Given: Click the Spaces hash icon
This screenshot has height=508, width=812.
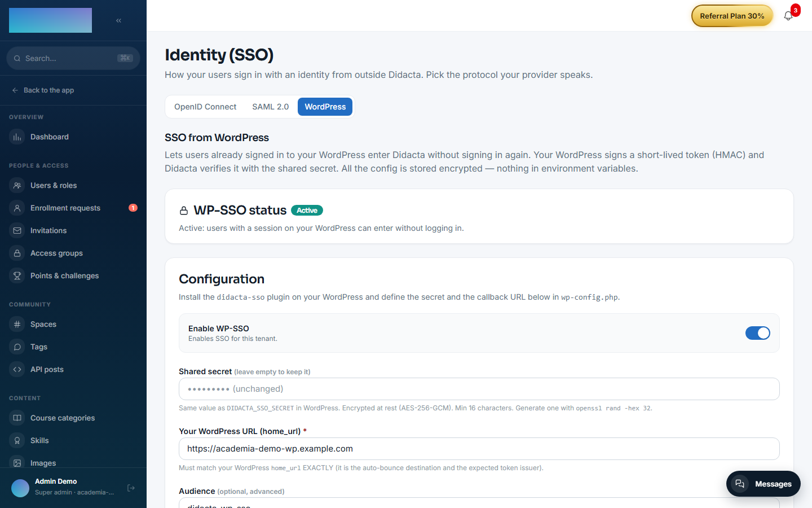Looking at the screenshot, I should click(17, 325).
